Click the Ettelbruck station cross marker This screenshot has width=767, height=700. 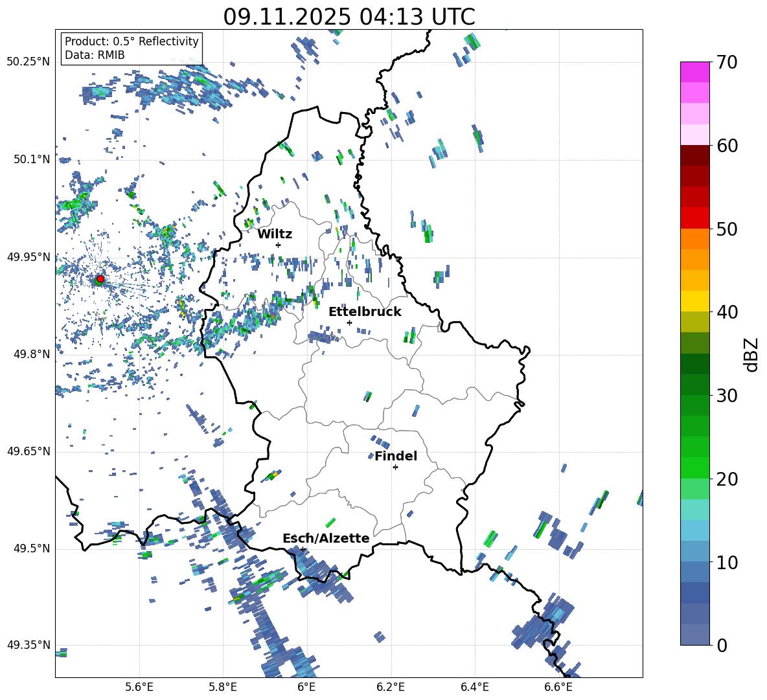349,322
